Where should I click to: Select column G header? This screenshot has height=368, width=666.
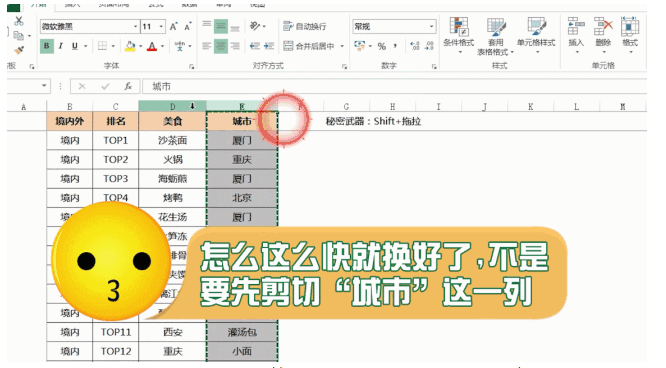point(346,106)
